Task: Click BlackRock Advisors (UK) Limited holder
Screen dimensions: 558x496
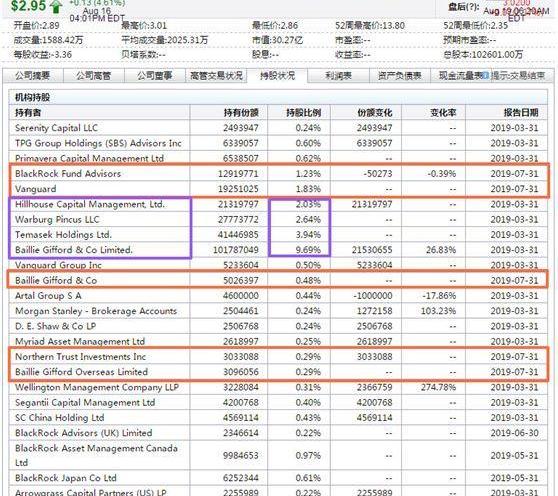Action: tap(84, 433)
